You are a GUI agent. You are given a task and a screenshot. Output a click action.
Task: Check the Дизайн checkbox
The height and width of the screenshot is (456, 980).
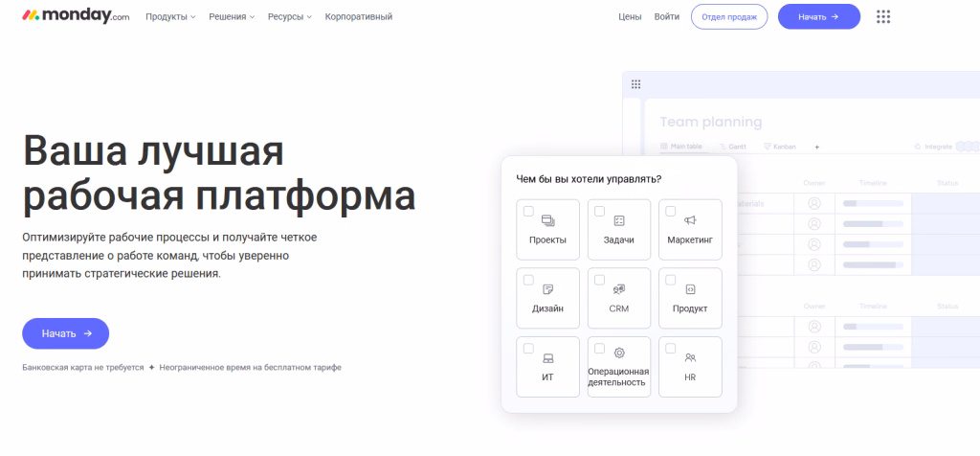click(x=528, y=280)
